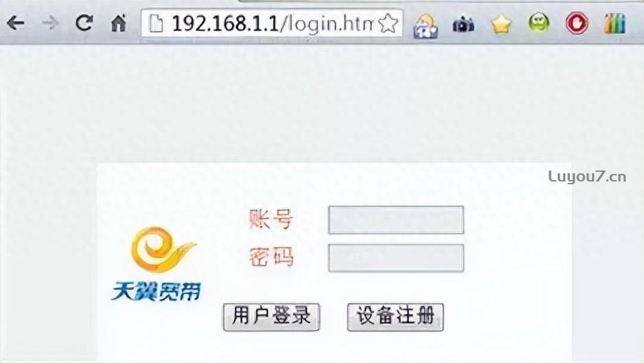Screen dimensions: 644x363
Task: Open the camera screenshot extension
Action: (463, 25)
